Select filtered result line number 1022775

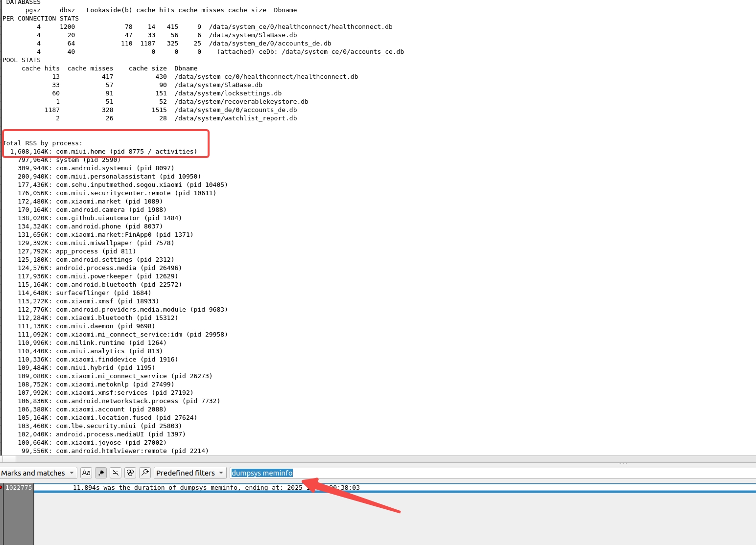pyautogui.click(x=19, y=488)
